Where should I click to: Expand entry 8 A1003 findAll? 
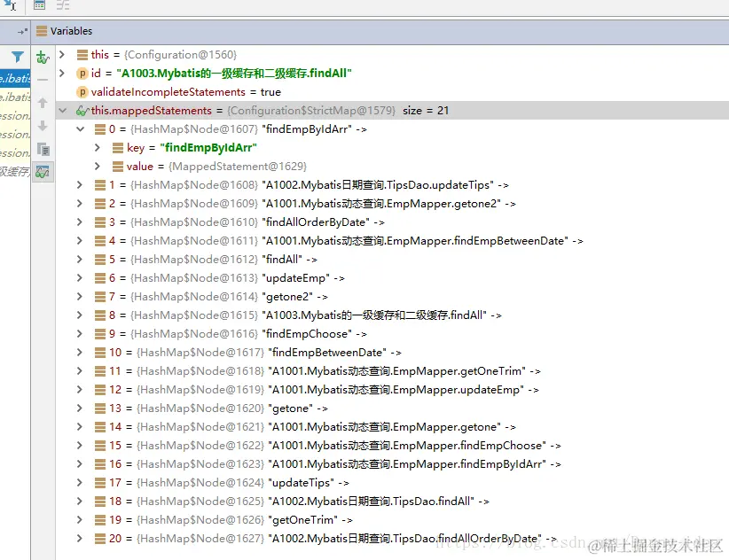80,315
